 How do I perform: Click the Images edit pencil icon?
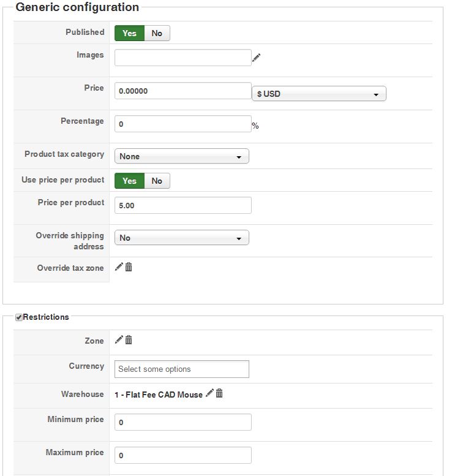click(256, 58)
